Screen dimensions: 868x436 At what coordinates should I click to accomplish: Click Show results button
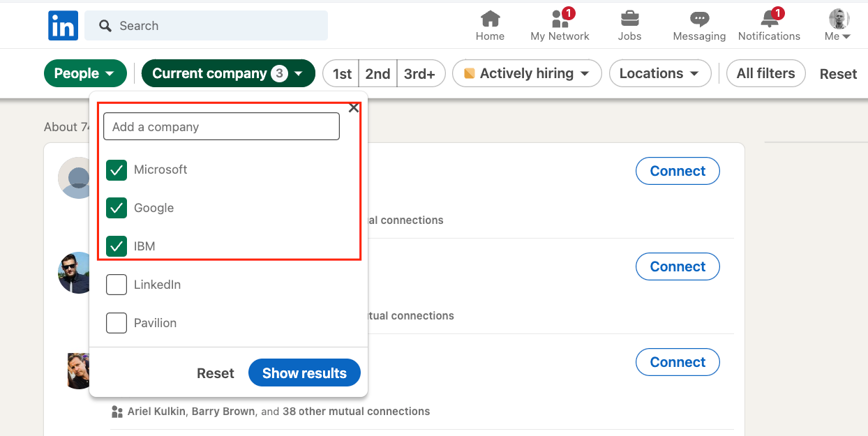tap(304, 373)
